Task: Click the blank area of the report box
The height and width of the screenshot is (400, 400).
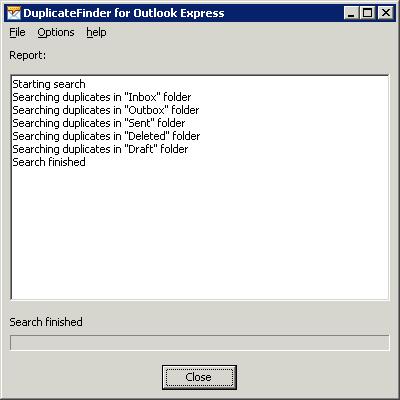Action: 200,233
